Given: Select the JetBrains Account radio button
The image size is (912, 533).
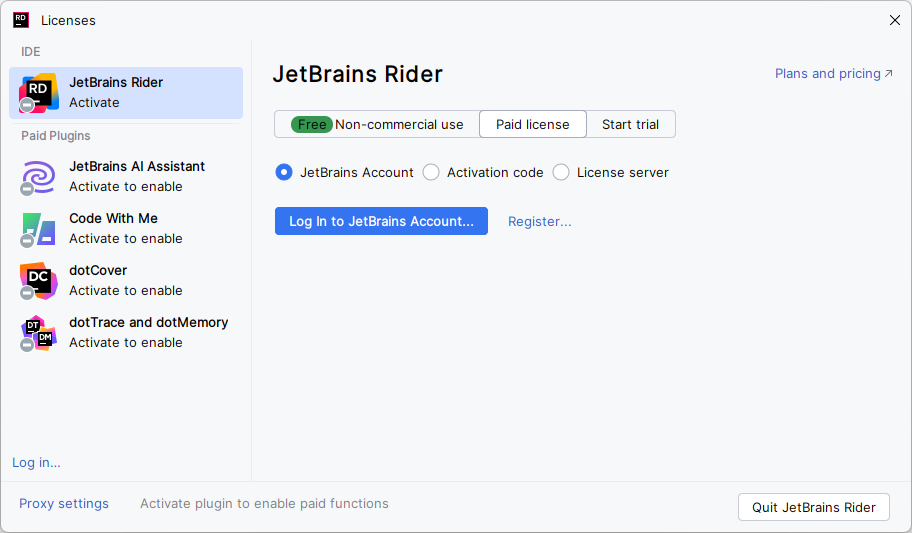Looking at the screenshot, I should pyautogui.click(x=284, y=172).
